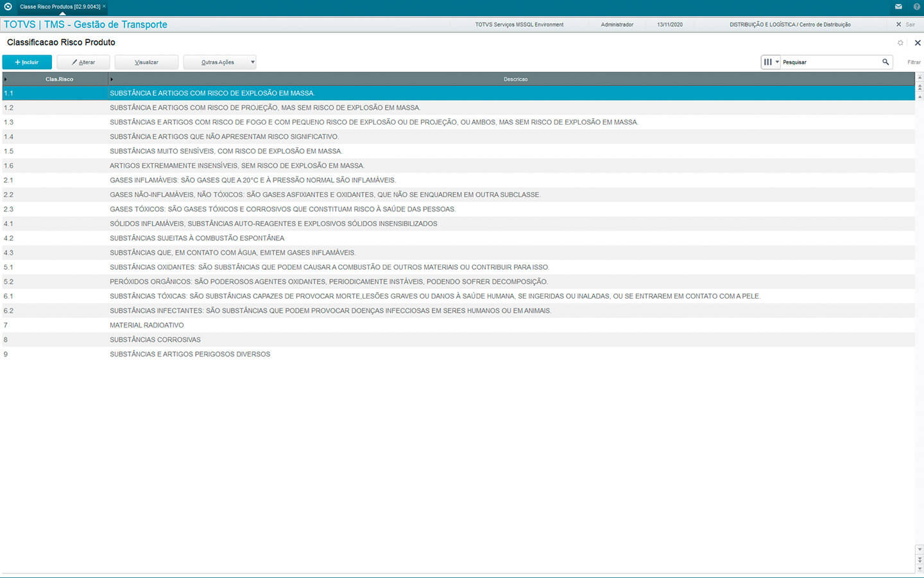Click the Incluir button
This screenshot has height=578, width=924.
coord(27,62)
